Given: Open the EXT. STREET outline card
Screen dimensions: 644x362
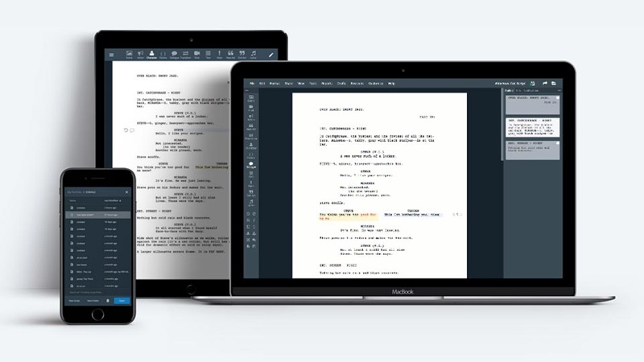Looking at the screenshot, I should [x=532, y=150].
